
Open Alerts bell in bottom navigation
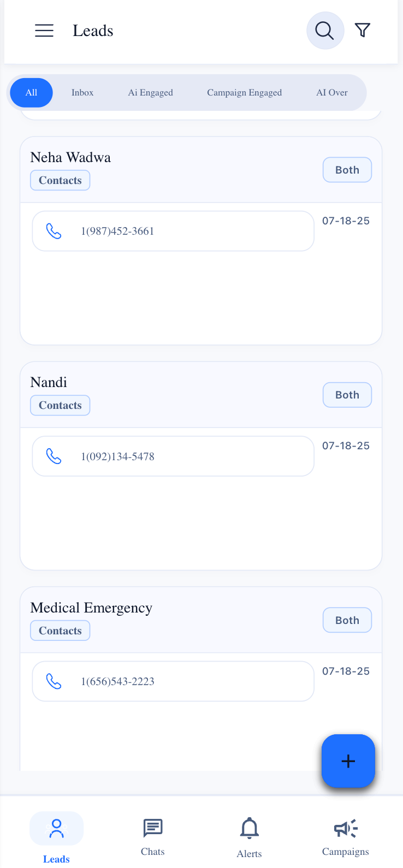(250, 836)
